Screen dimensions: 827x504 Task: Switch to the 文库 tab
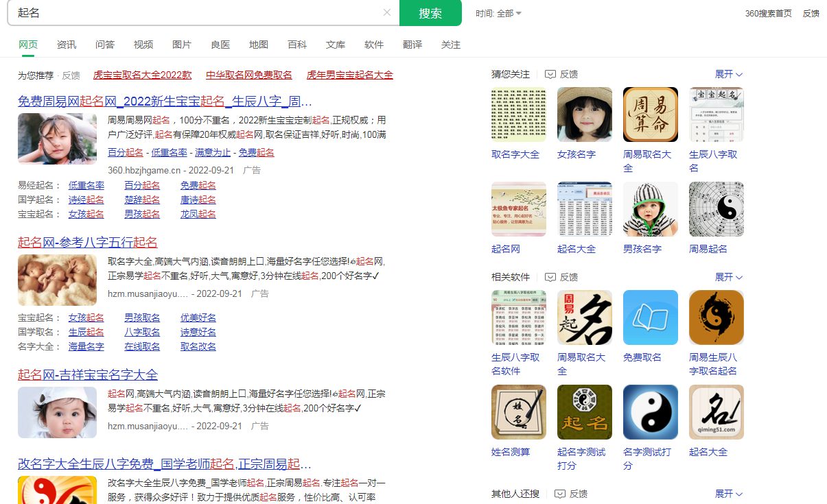[x=336, y=45]
